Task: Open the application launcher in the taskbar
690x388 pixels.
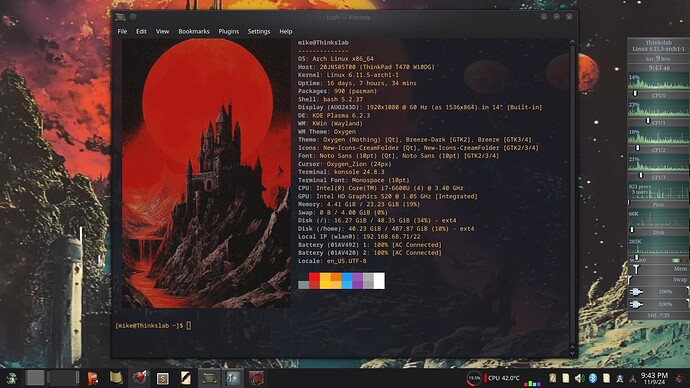Action: click(x=11, y=378)
